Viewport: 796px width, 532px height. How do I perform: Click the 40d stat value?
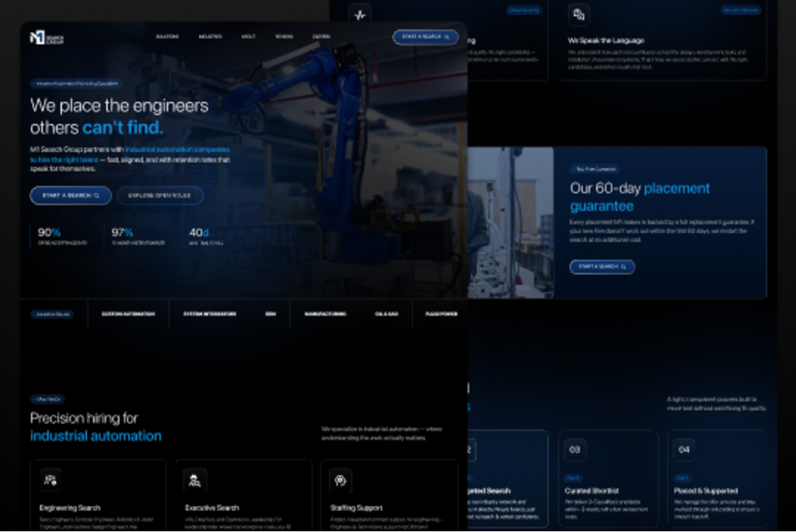tap(198, 232)
